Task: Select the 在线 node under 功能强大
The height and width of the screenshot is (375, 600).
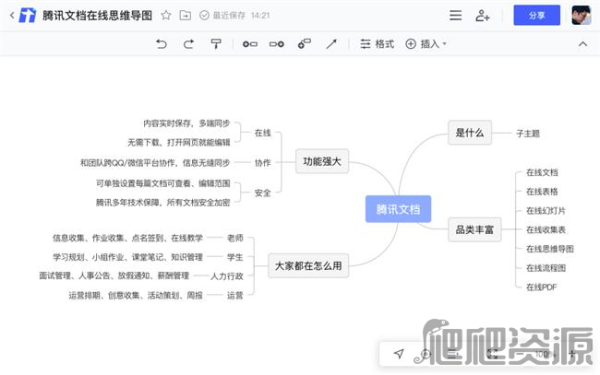Action: coord(262,133)
